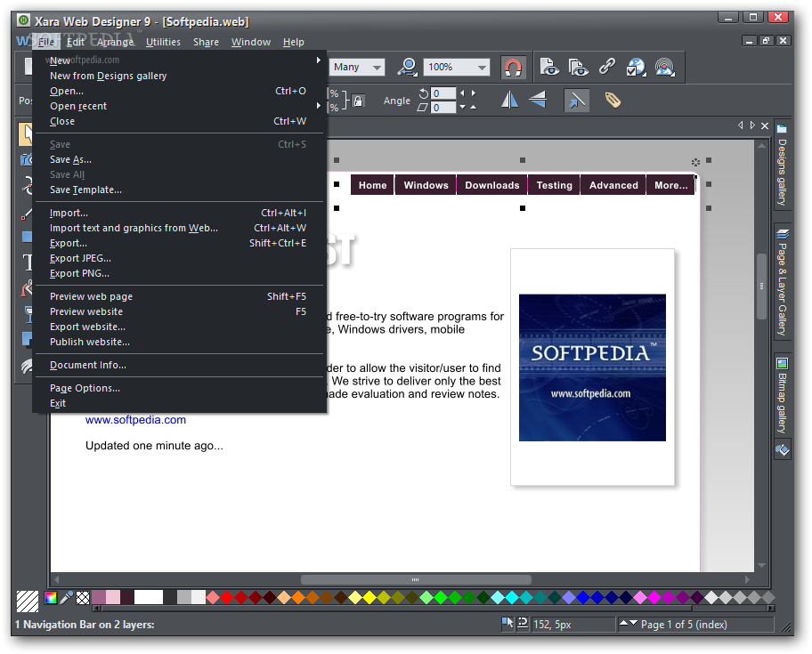Open the Utilities menu
812x654 pixels.
pos(163,42)
